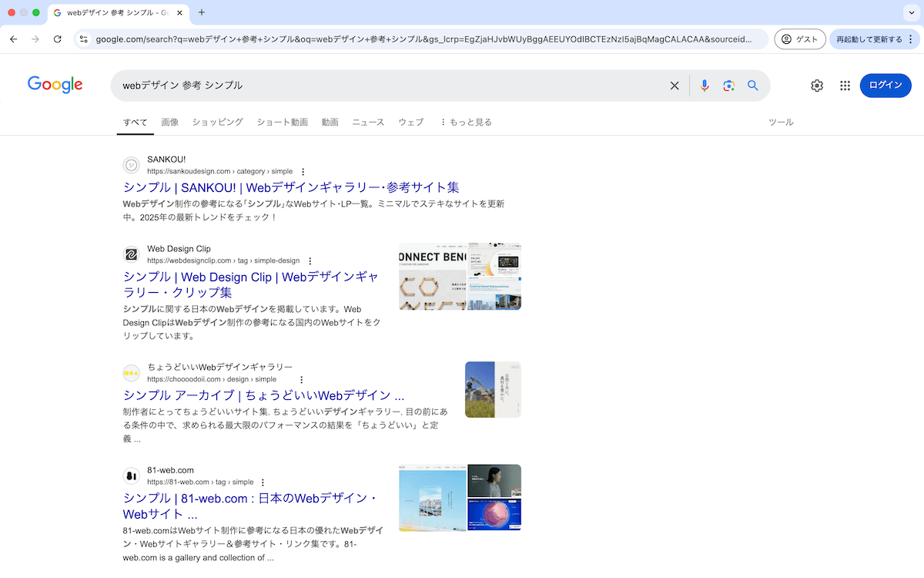The width and height of the screenshot is (924, 578).
Task: Click 再起動して更新する button
Action: tap(875, 39)
